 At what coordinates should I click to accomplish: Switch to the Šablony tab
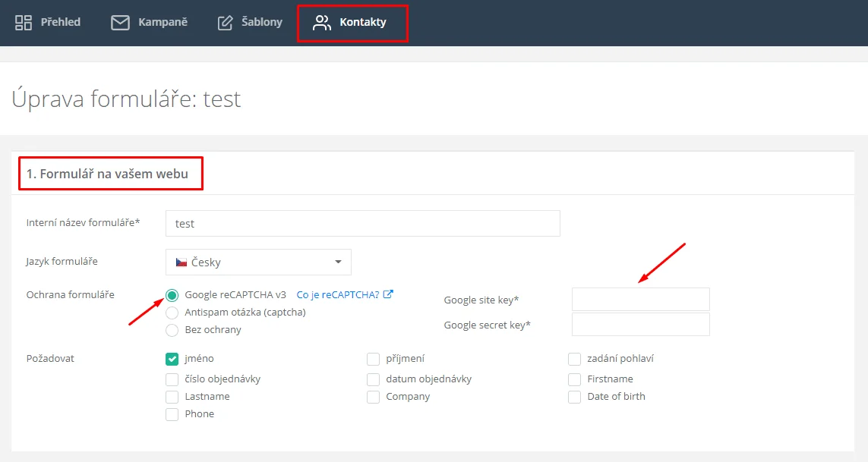click(250, 23)
